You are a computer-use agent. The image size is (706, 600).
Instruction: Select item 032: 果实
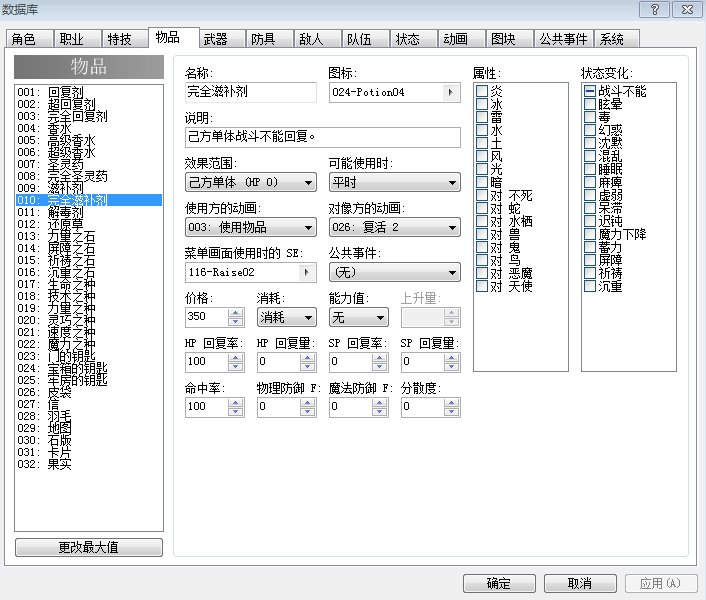(x=89, y=464)
